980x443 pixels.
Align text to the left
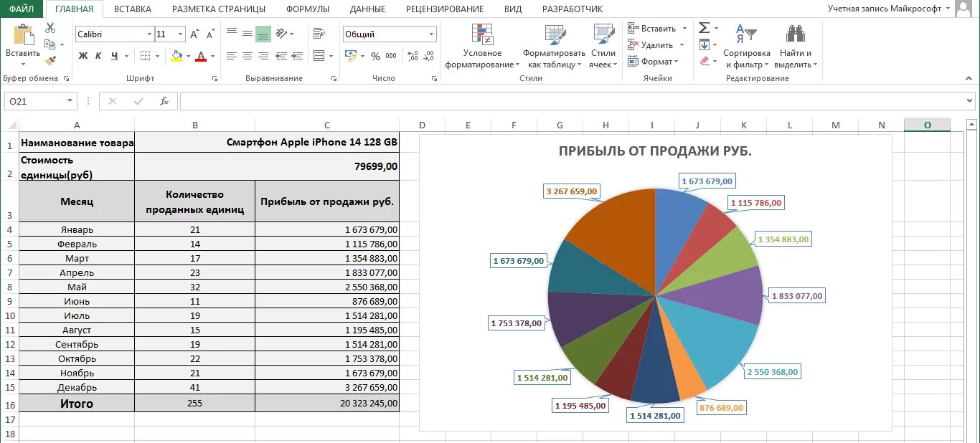coord(232,56)
